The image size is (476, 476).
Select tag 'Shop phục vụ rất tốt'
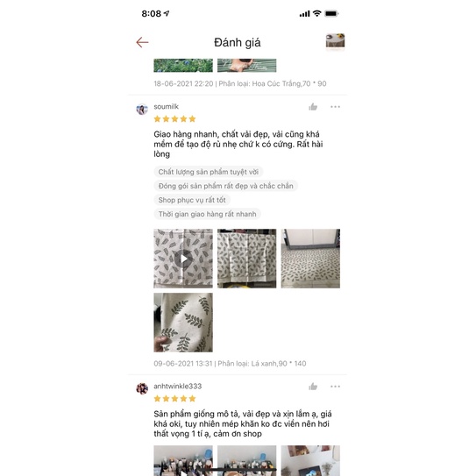pos(192,200)
